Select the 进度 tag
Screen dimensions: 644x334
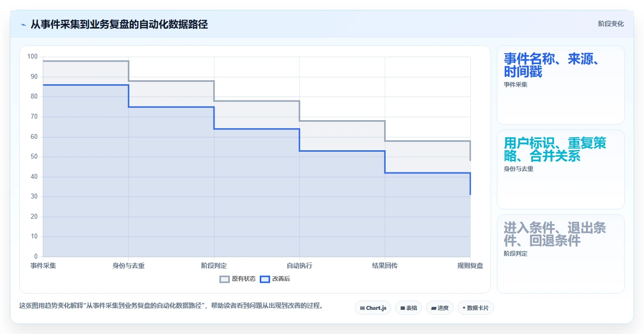[440, 308]
